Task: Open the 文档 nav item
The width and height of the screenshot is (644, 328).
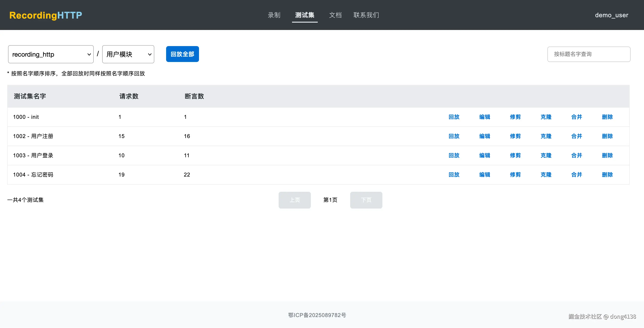Action: 335,15
